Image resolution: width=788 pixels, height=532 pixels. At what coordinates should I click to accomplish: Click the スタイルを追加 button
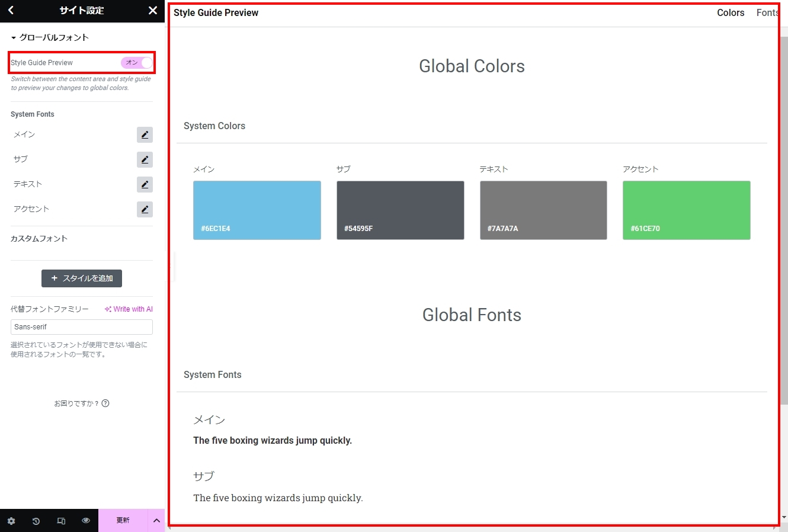82,278
